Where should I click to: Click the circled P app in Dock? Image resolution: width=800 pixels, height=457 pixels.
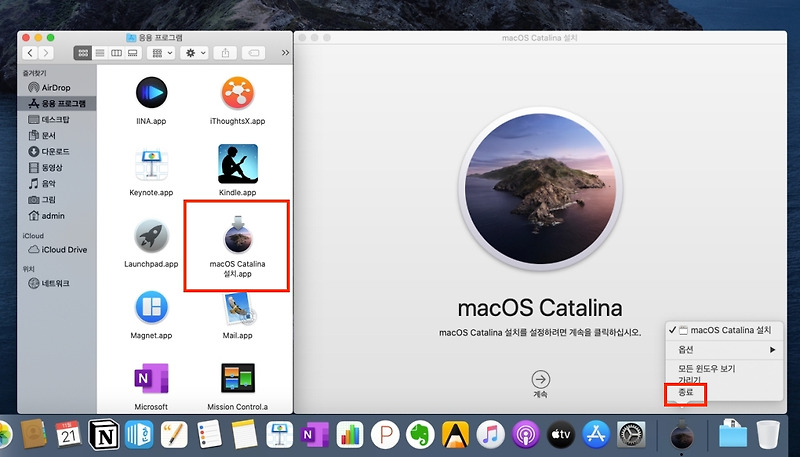point(385,435)
